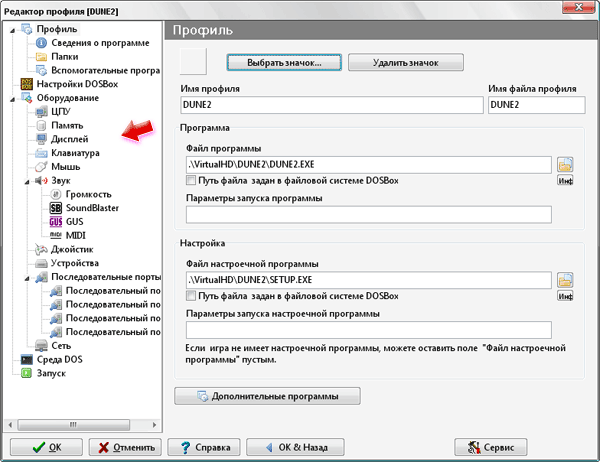Click the browse folder icon for Файл настроечной программы

point(565,280)
